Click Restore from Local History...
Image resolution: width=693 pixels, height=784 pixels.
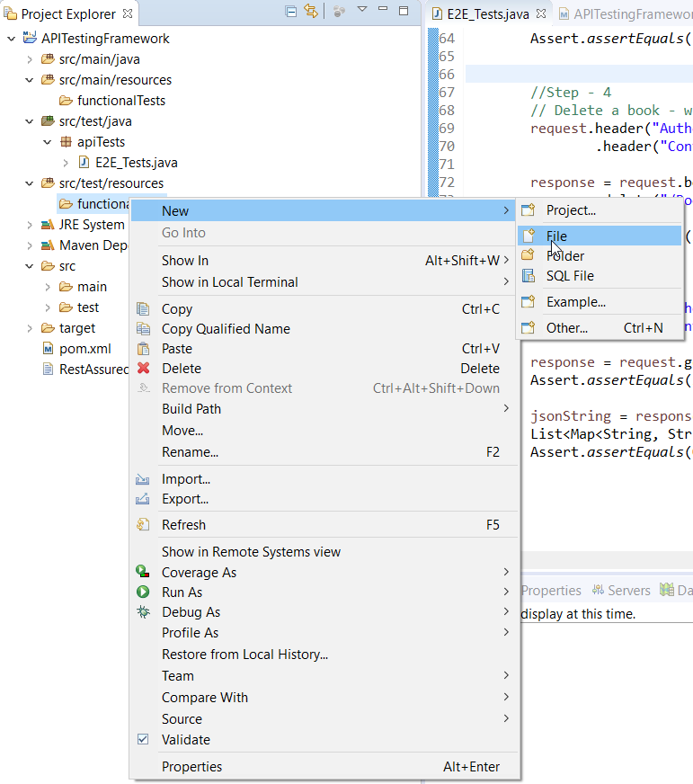tap(324, 655)
